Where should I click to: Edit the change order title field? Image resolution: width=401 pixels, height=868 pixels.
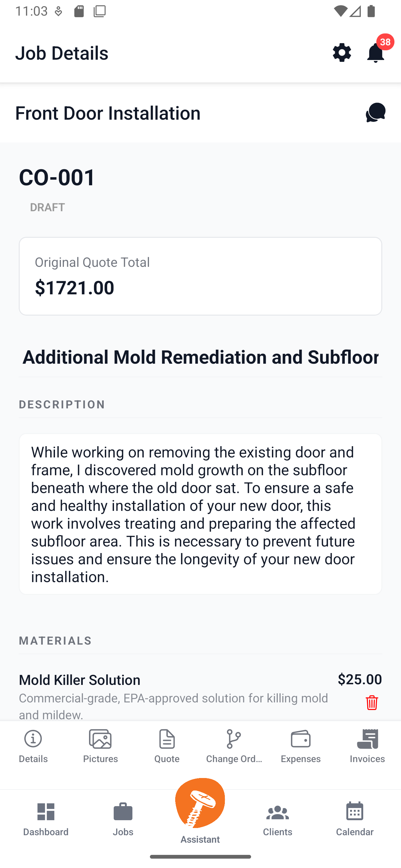coord(200,357)
